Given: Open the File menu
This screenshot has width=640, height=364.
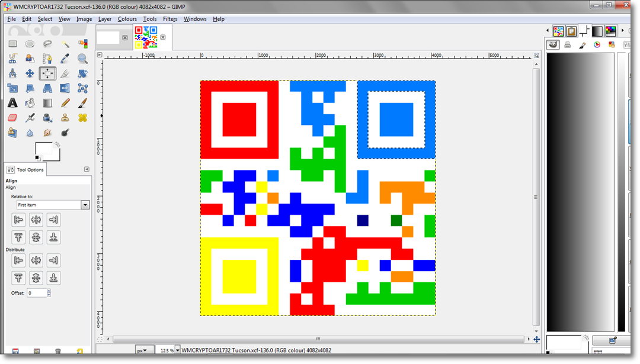Looking at the screenshot, I should click(11, 19).
